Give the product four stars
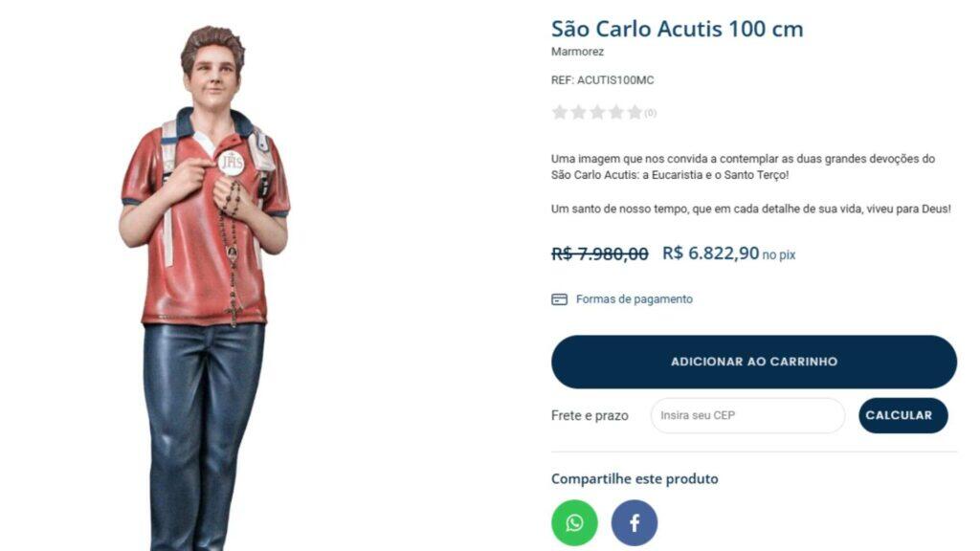This screenshot has width=980, height=551. tap(616, 113)
